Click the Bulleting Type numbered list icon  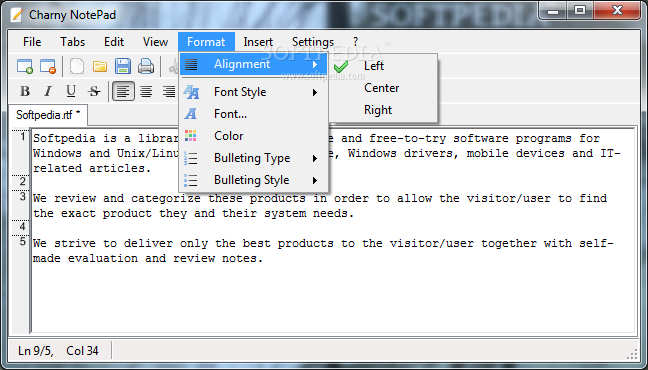pos(191,158)
